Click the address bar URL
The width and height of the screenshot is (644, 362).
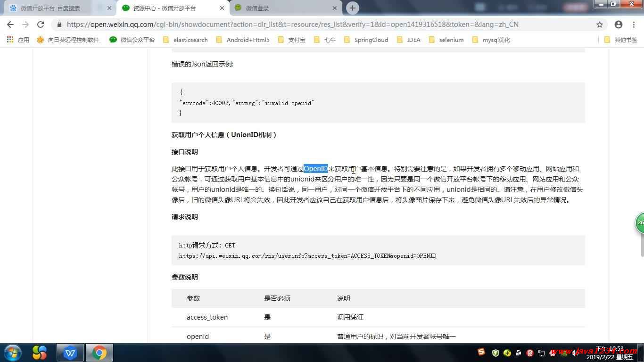(x=292, y=25)
